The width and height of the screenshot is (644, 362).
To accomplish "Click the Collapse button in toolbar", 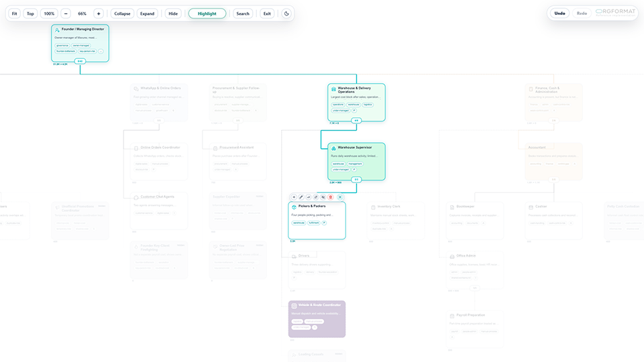I will (122, 13).
